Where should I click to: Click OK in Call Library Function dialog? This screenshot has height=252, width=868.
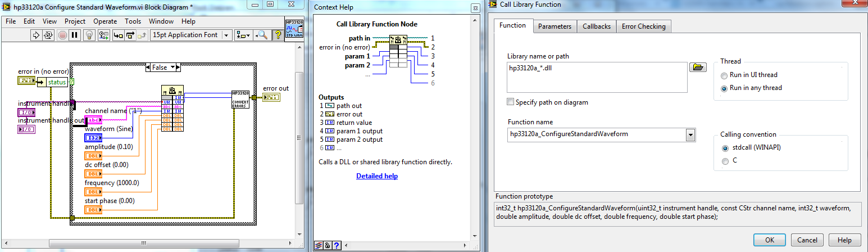[770, 240]
